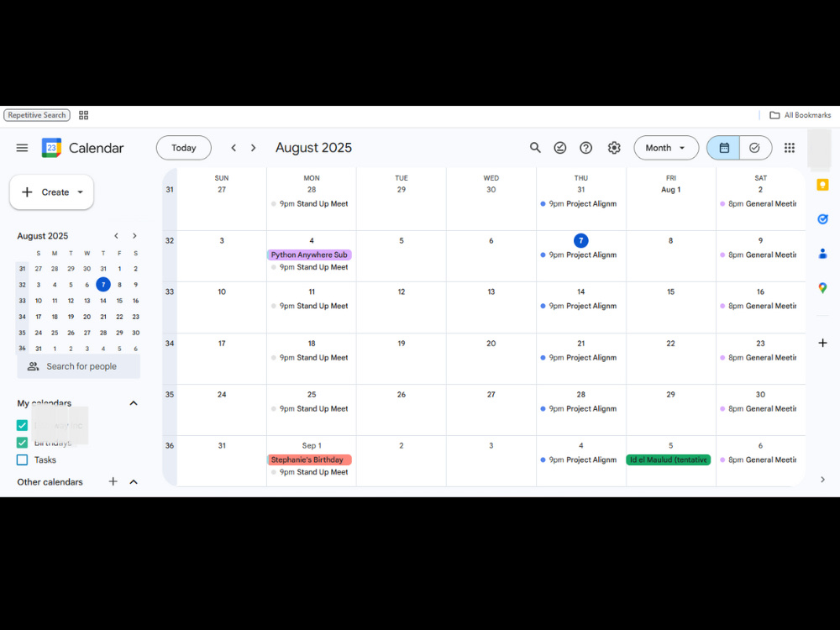The height and width of the screenshot is (630, 840).
Task: Open the main menu hamburger icon
Action: pyautogui.click(x=22, y=148)
